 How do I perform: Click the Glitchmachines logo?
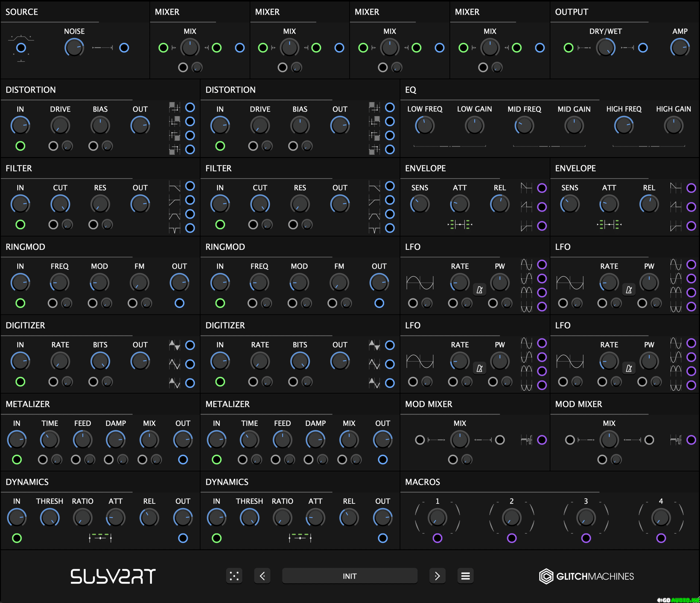(x=586, y=576)
